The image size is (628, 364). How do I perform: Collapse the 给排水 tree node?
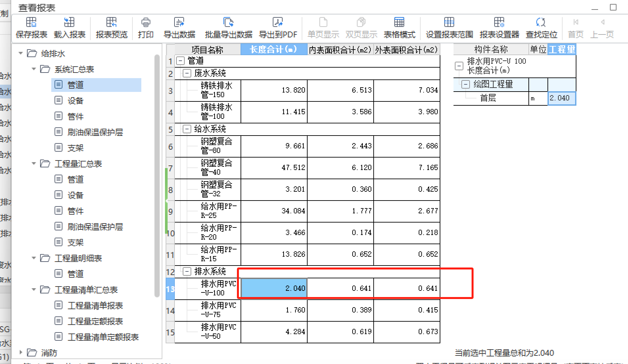pyautogui.click(x=21, y=53)
